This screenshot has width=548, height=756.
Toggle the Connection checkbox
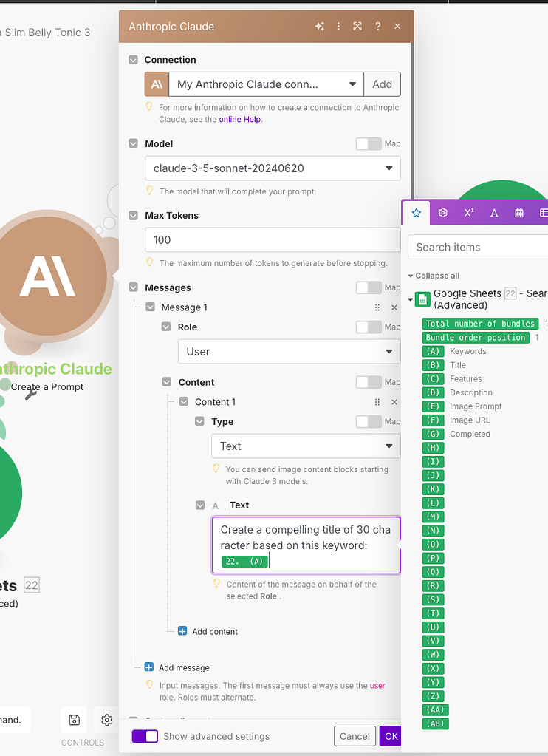(133, 60)
